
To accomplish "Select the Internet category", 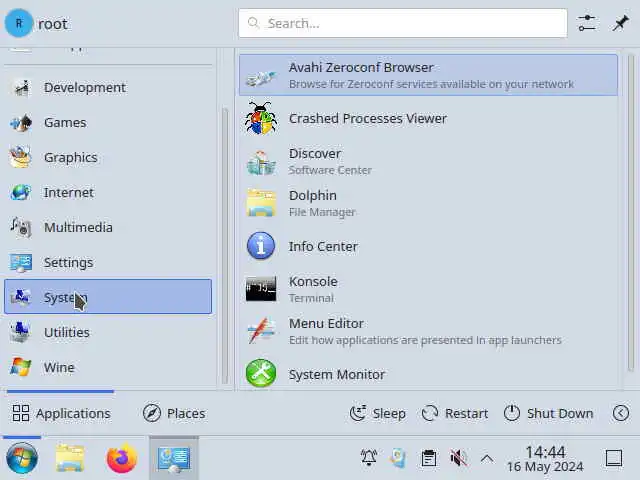I will click(108, 192).
